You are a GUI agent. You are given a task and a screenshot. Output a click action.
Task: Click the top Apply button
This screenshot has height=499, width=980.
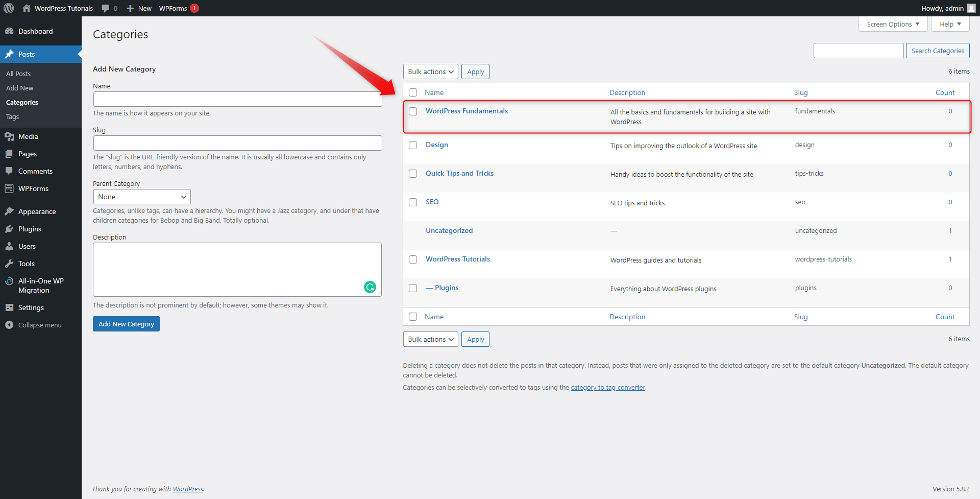[x=475, y=72]
